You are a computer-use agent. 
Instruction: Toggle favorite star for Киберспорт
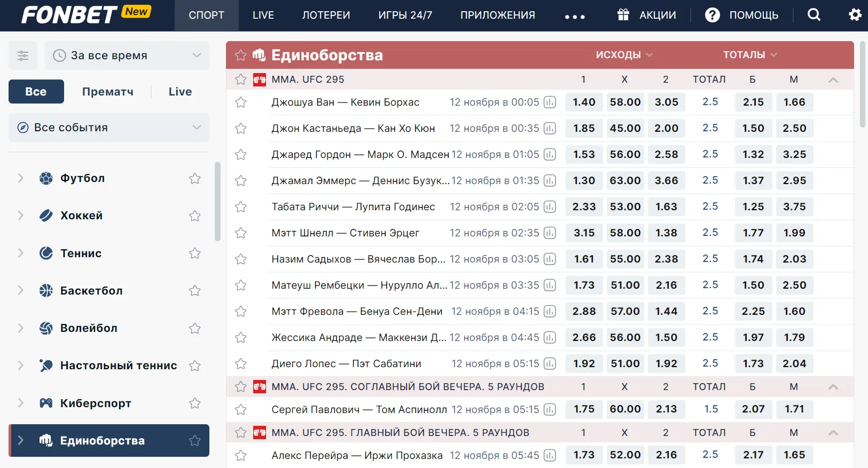coord(194,403)
